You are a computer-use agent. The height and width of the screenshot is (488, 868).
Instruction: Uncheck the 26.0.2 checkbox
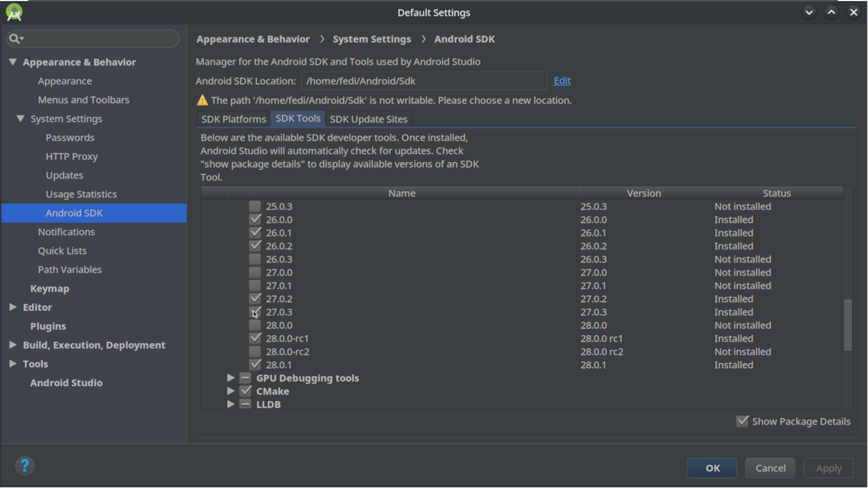[x=255, y=246]
